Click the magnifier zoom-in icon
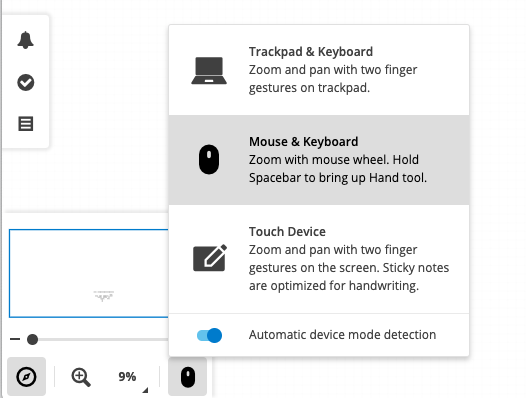This screenshot has height=398, width=526. pyautogui.click(x=81, y=377)
